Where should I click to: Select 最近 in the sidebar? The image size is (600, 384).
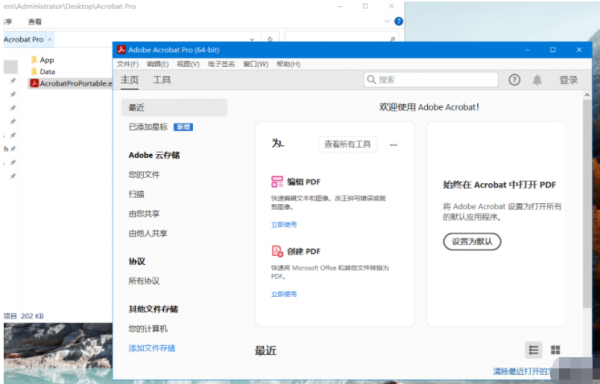click(x=174, y=107)
